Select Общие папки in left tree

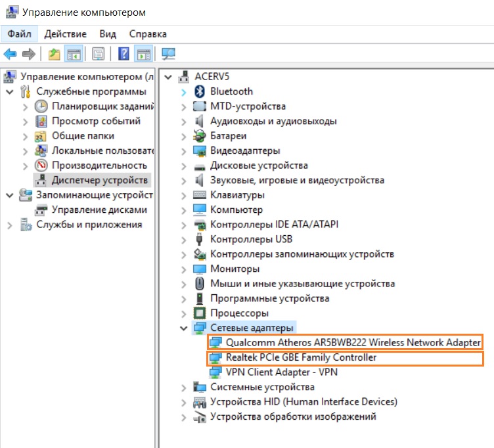click(83, 136)
